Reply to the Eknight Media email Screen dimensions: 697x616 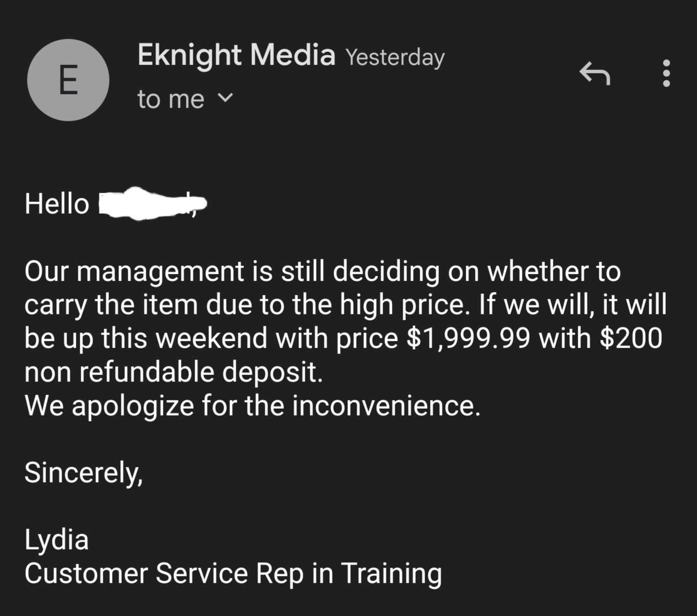[x=595, y=73]
